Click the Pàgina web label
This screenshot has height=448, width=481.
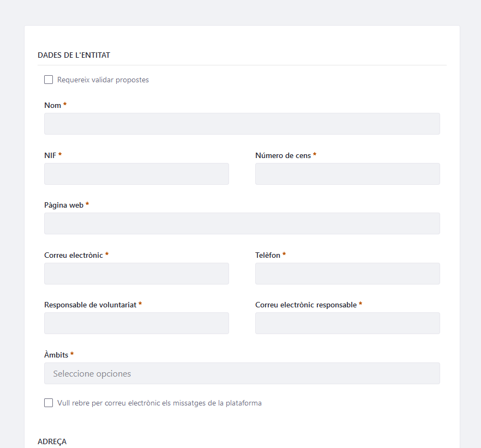coord(64,205)
